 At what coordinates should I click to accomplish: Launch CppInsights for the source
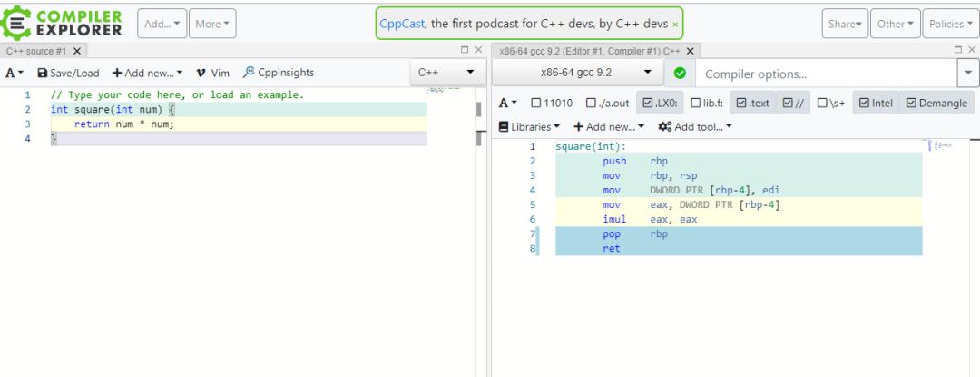(x=279, y=73)
